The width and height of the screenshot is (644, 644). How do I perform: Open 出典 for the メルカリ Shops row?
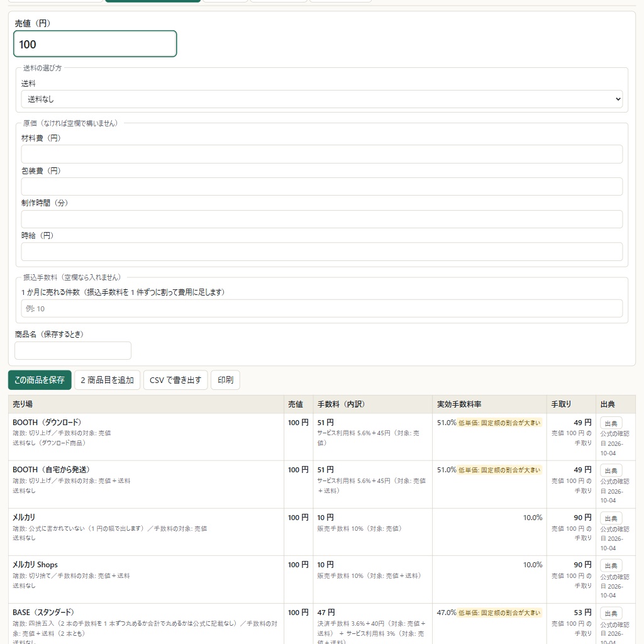pos(611,565)
